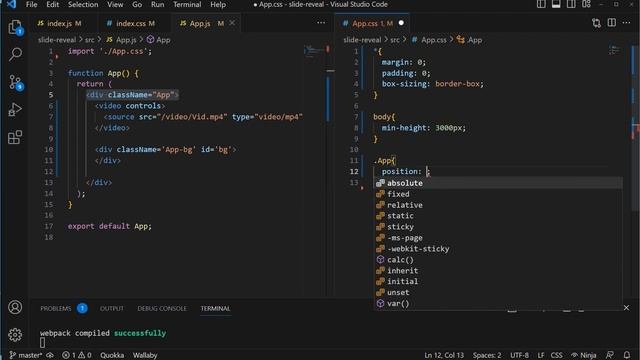Toggle bottom panel layout icon
The image size is (640, 360).
[556, 4]
